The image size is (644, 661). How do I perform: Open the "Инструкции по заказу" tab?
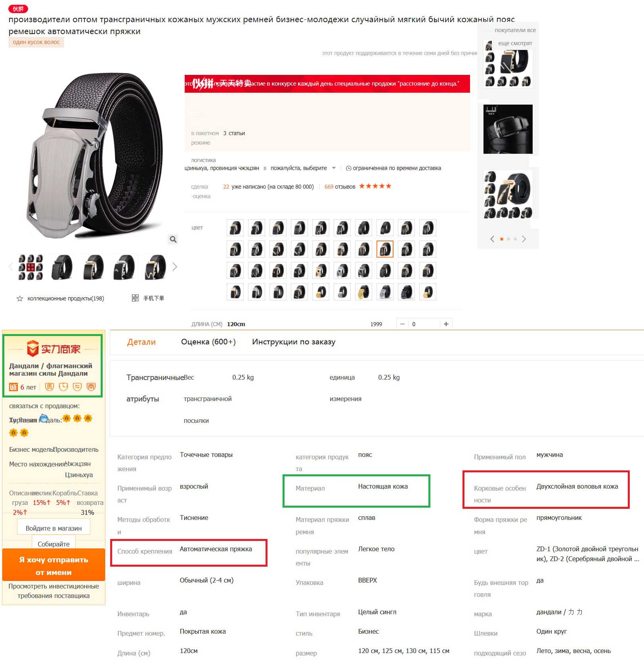pos(294,342)
